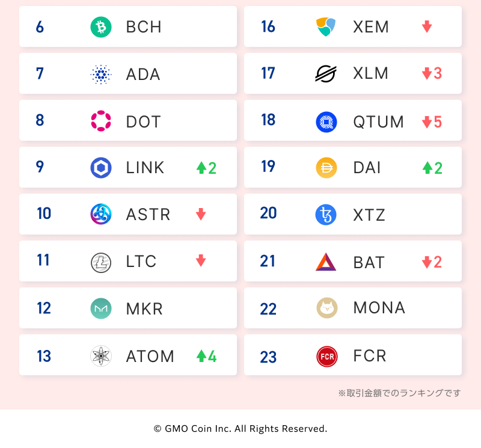Viewport: 481px width, 448px height.
Task: Click the red FCR icon
Action: click(326, 356)
